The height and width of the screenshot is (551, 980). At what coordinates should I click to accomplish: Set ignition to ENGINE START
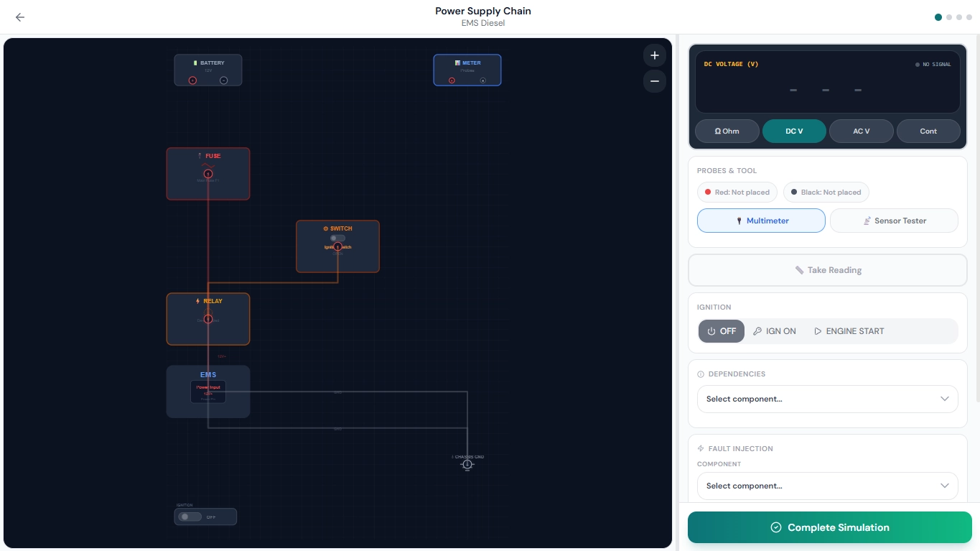[x=849, y=331]
